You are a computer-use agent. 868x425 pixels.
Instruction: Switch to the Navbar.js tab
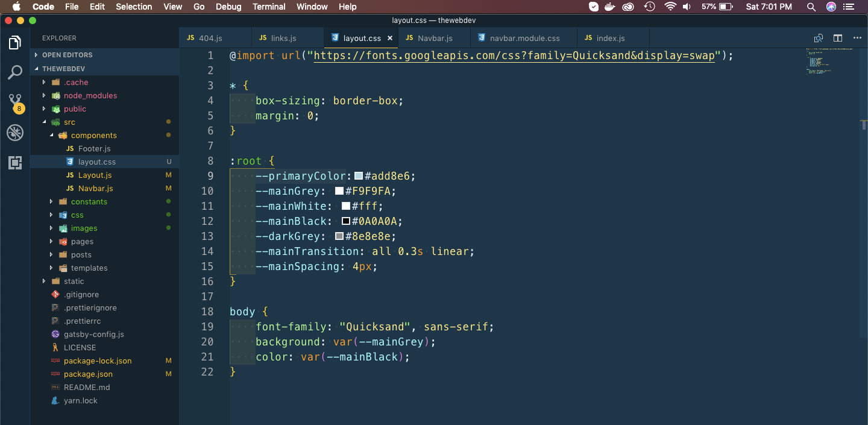434,38
